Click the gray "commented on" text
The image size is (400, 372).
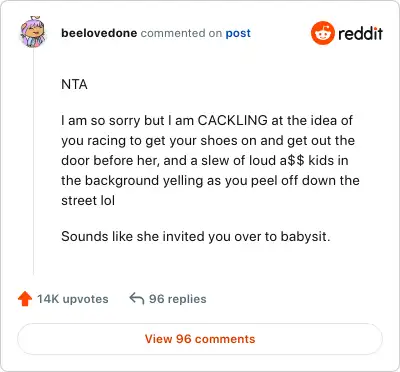coord(181,33)
